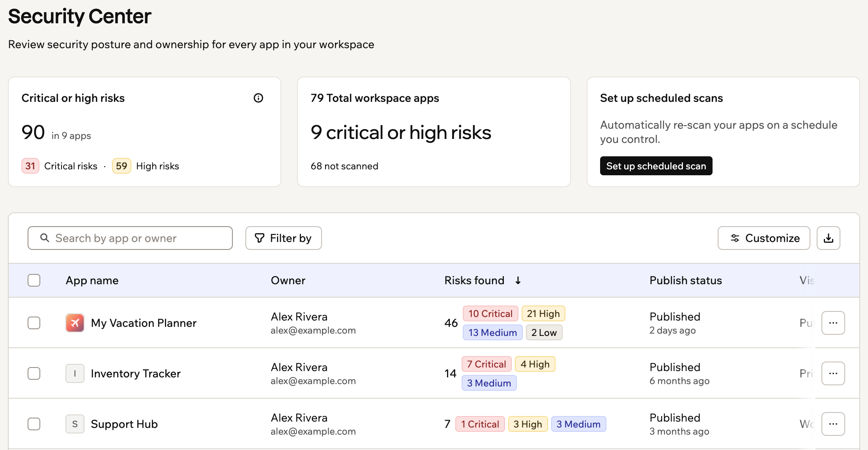Click Published 3 months ago status
This screenshot has height=450, width=868.
[x=679, y=424]
